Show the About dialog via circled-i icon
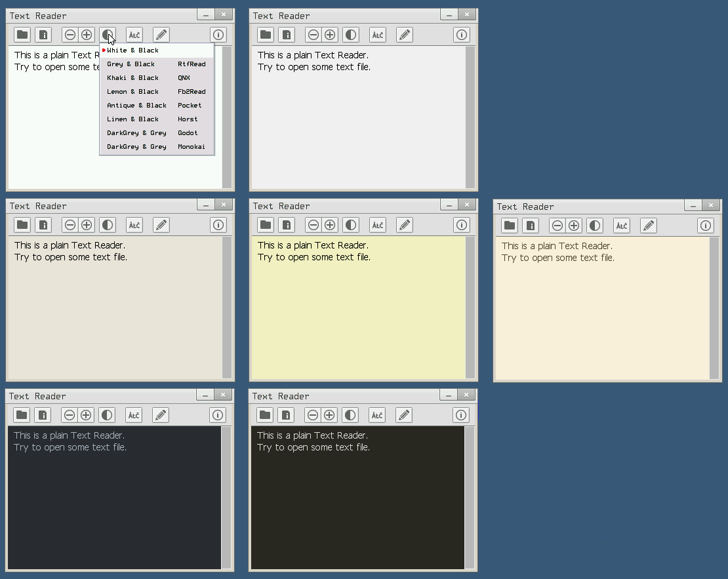 coord(218,34)
